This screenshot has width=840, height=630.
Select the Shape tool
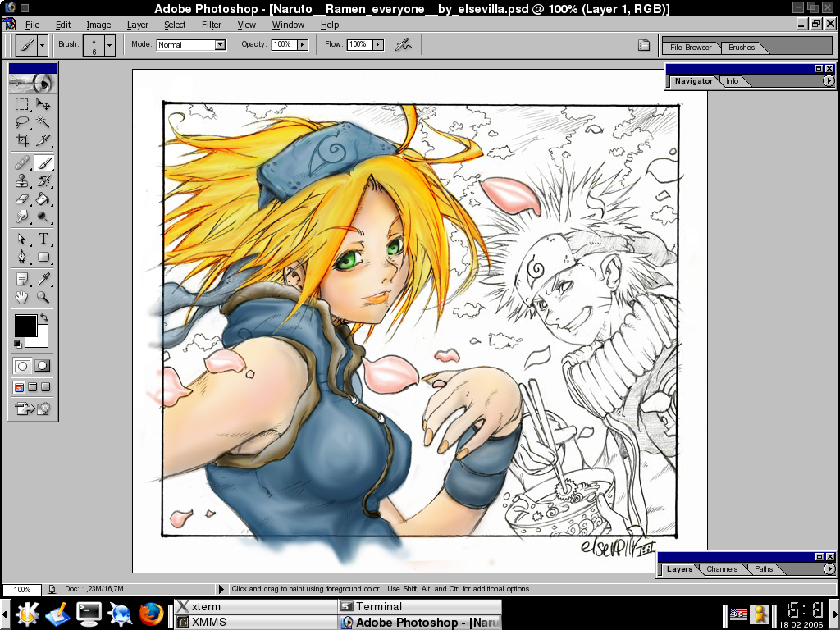[x=43, y=257]
